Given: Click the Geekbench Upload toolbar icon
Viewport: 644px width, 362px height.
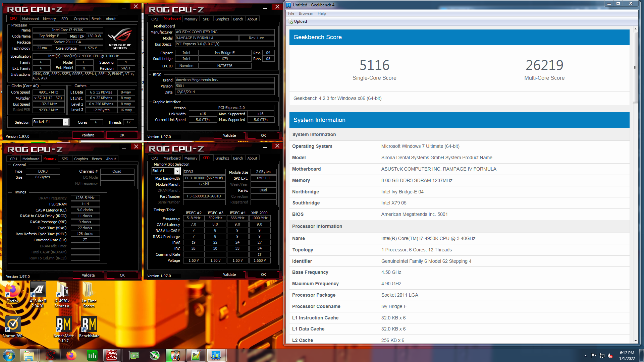Looking at the screenshot, I should (291, 21).
